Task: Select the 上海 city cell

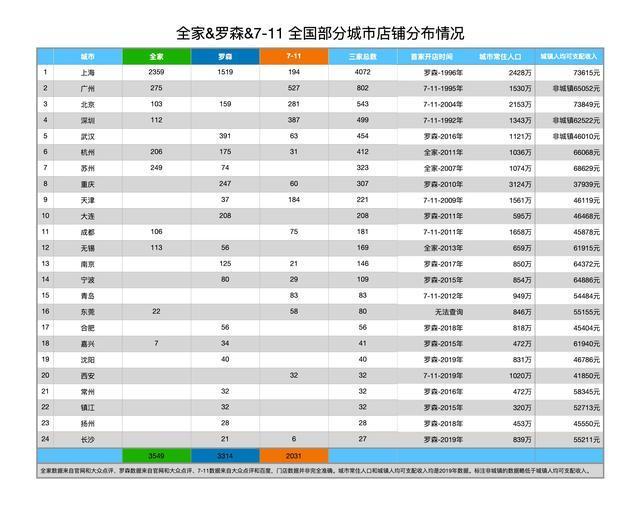Action: 87,72
